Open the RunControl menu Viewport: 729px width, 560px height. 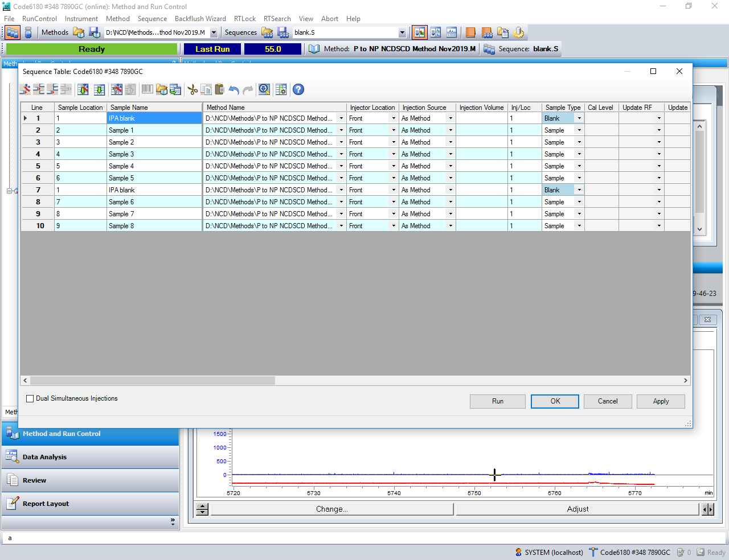(39, 19)
